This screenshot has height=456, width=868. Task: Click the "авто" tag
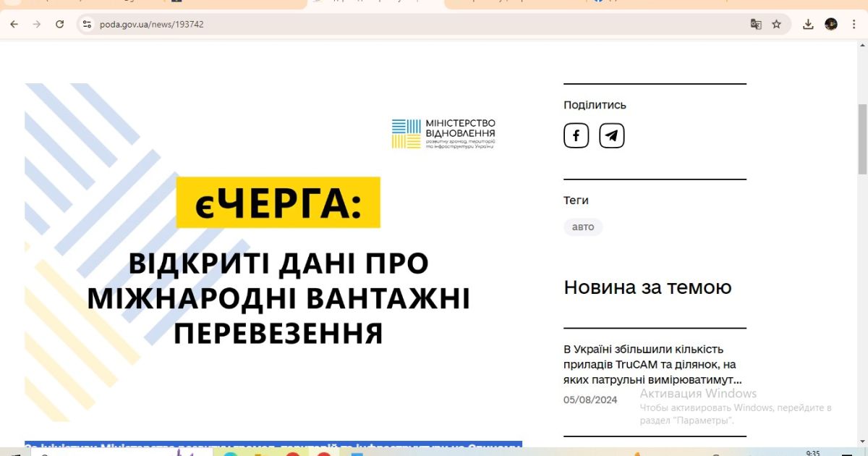click(x=583, y=227)
